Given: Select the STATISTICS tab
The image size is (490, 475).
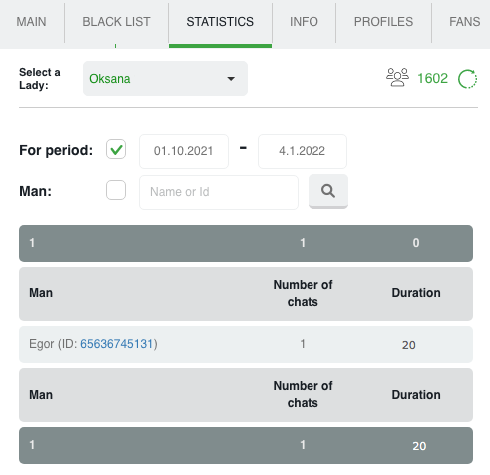Looking at the screenshot, I should click(x=220, y=22).
